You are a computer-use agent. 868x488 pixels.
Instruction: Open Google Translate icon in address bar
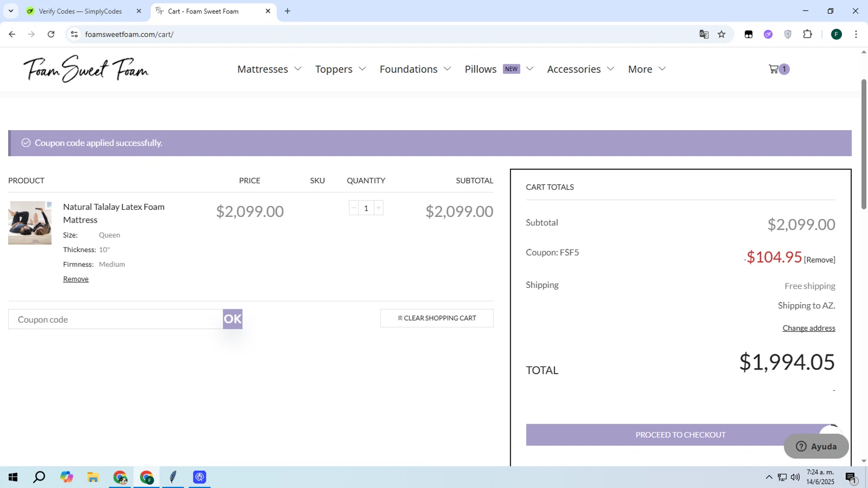pyautogui.click(x=704, y=34)
